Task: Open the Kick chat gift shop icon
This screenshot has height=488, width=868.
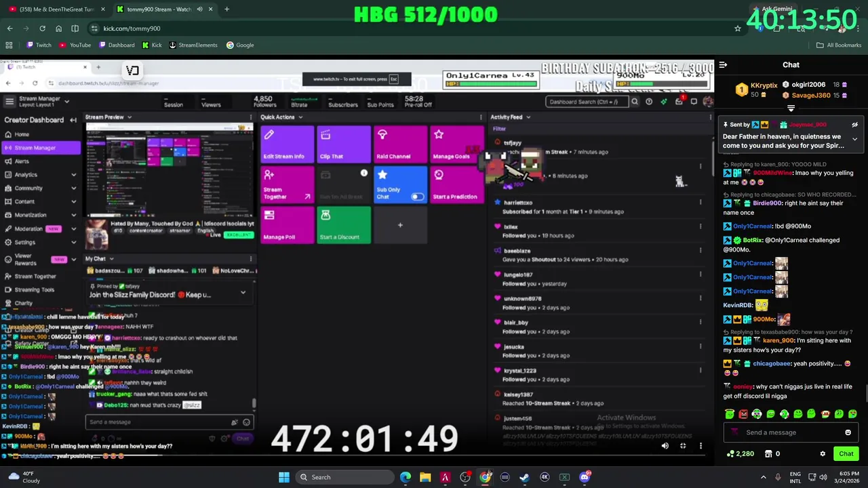Action: 768,453
